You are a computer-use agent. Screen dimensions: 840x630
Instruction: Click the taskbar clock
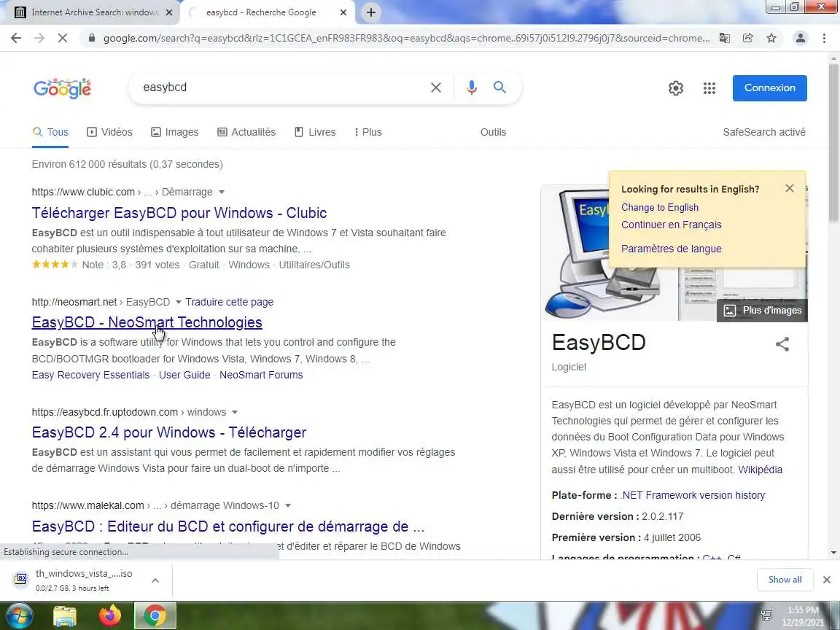[803, 616]
